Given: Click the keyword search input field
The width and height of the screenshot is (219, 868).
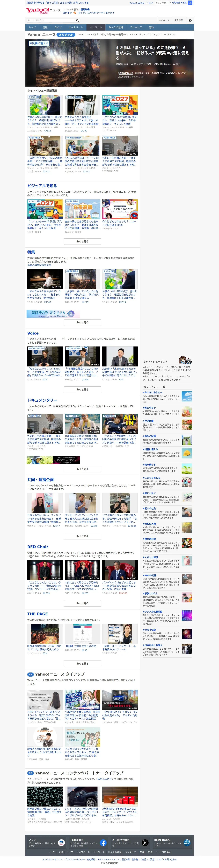Looking at the screenshot, I should tap(51, 20).
